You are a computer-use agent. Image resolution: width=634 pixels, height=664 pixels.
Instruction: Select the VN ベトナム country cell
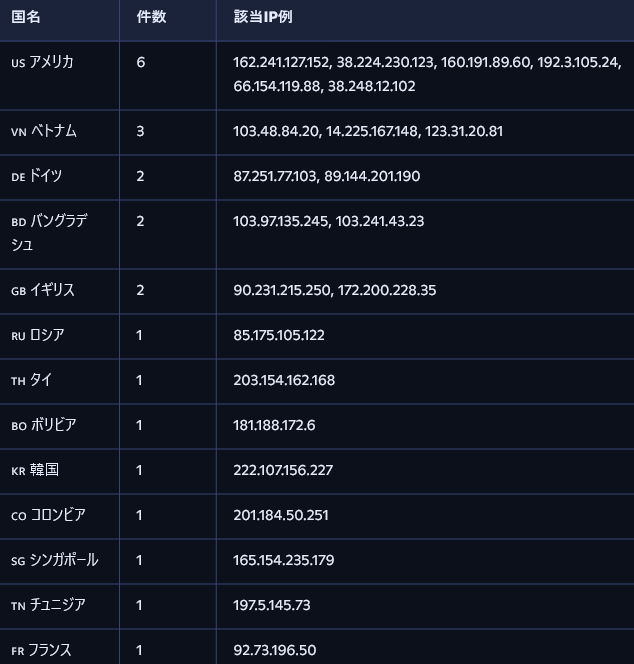[44, 131]
